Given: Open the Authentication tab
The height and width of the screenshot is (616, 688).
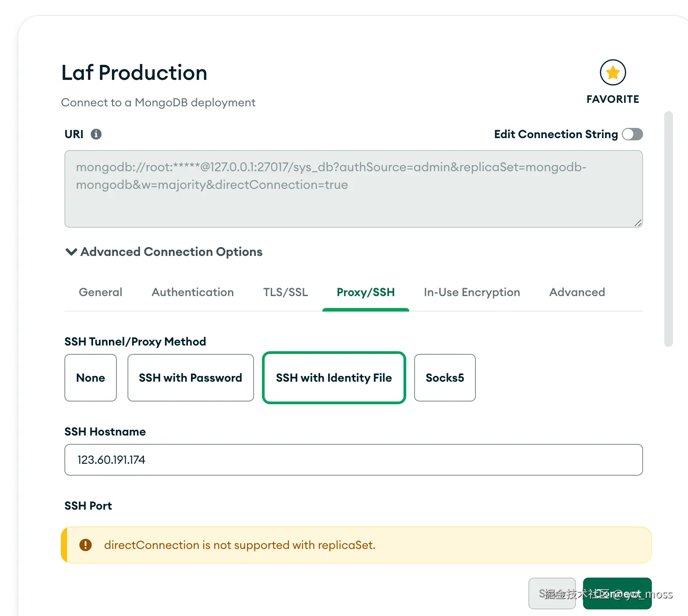Looking at the screenshot, I should (x=193, y=292).
